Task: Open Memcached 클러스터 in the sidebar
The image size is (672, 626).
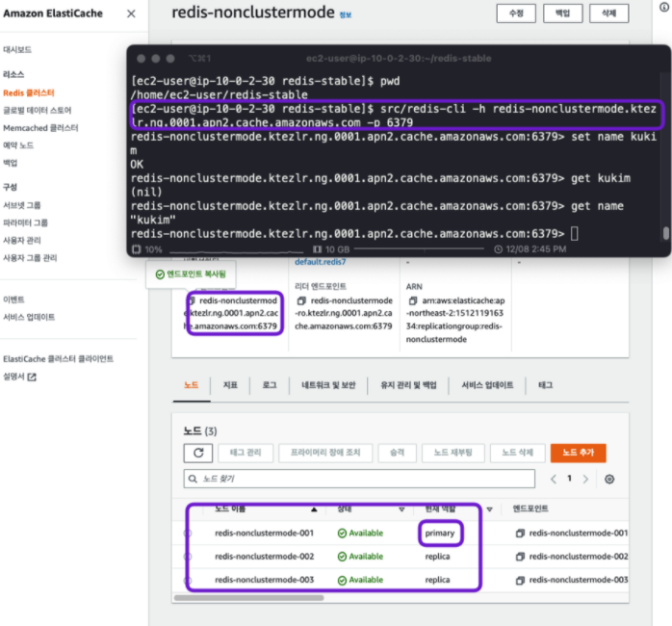Action: click(x=40, y=128)
